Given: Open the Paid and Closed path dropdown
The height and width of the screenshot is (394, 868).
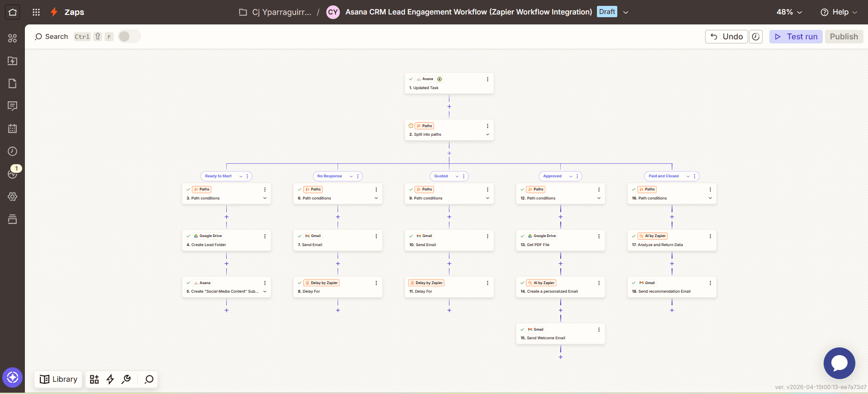Looking at the screenshot, I should [x=688, y=176].
